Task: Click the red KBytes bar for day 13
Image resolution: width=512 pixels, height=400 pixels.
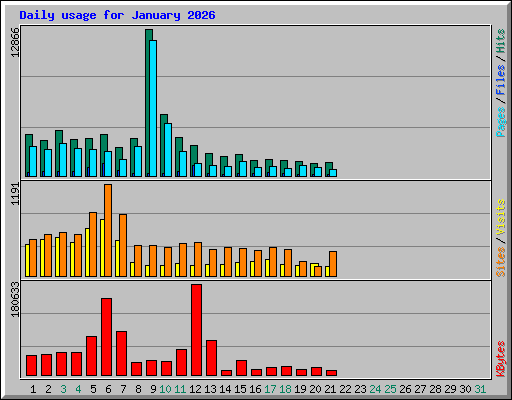Action: [211, 358]
